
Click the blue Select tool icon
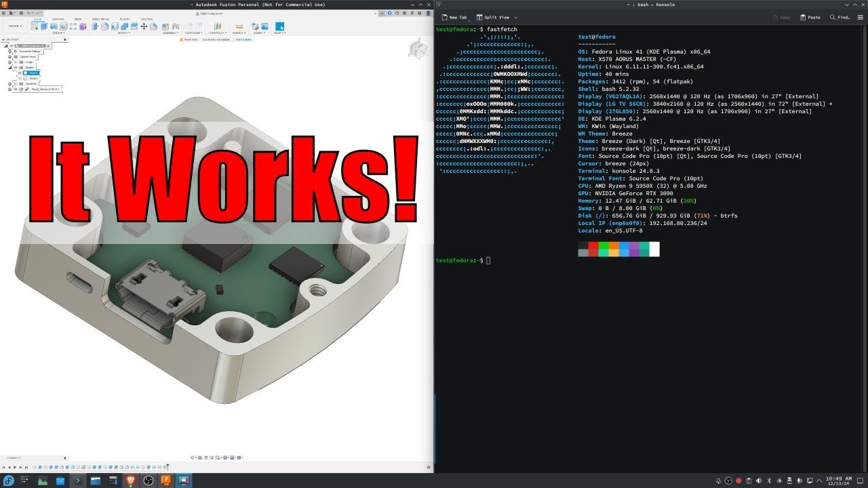pyautogui.click(x=279, y=26)
